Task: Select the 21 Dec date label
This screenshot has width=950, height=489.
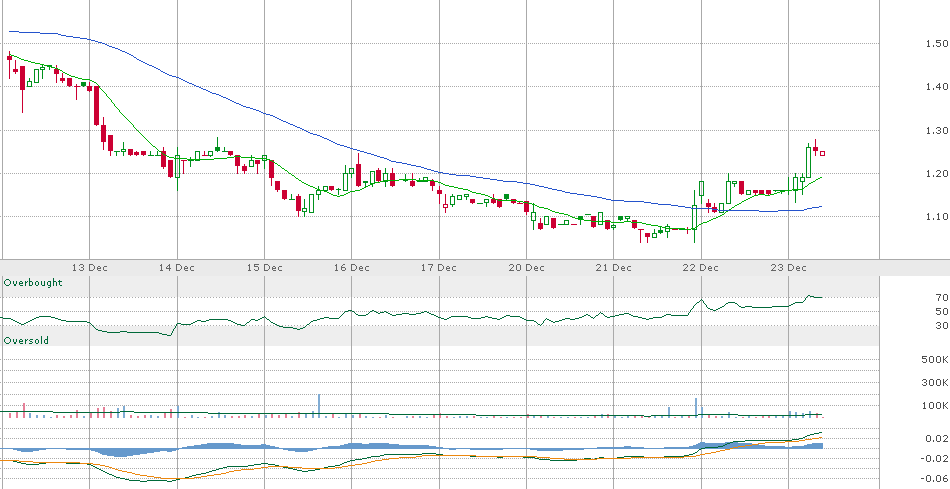Action: point(614,267)
